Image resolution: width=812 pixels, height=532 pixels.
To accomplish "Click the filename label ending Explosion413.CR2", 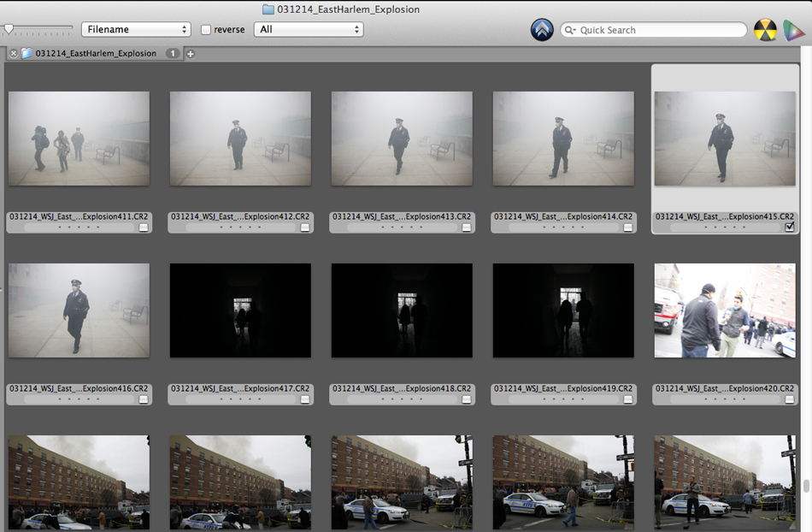I will [x=402, y=216].
